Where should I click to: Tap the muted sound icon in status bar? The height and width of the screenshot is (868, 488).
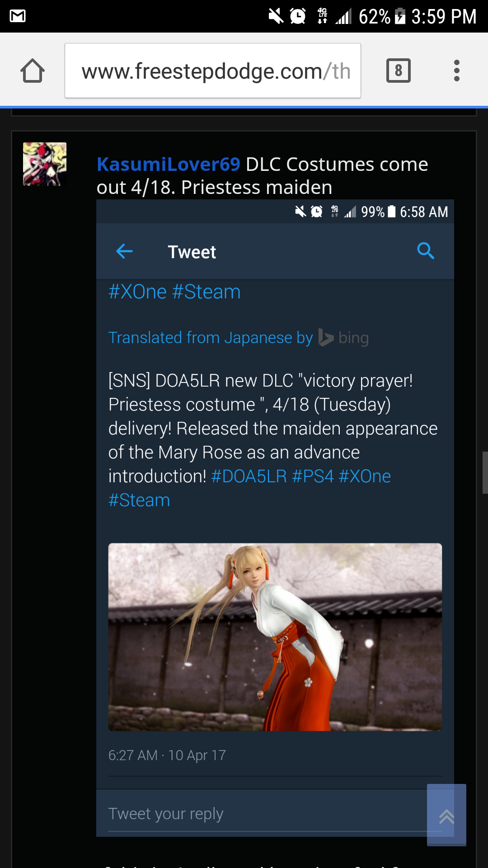276,16
